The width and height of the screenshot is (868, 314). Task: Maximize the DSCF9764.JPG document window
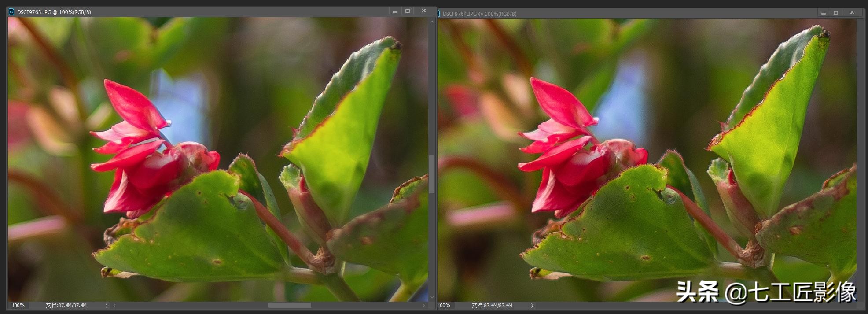click(835, 13)
